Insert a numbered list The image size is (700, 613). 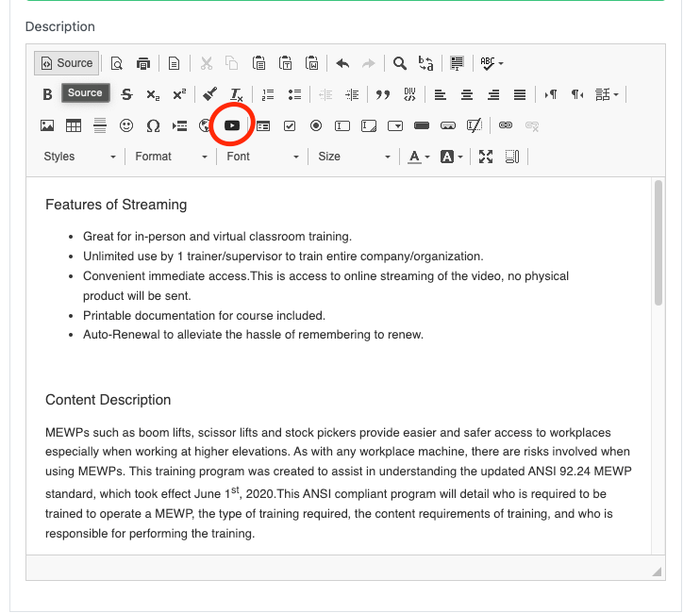click(268, 94)
